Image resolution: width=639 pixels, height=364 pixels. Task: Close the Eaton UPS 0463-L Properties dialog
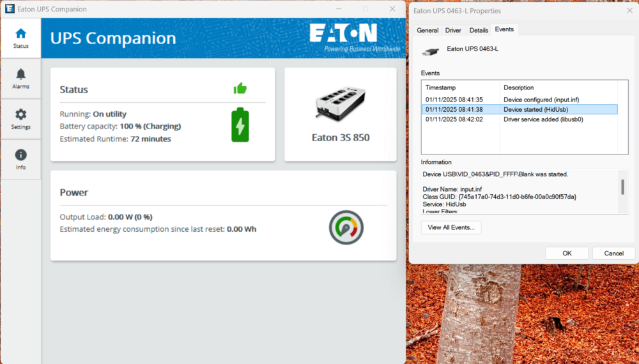pyautogui.click(x=629, y=11)
